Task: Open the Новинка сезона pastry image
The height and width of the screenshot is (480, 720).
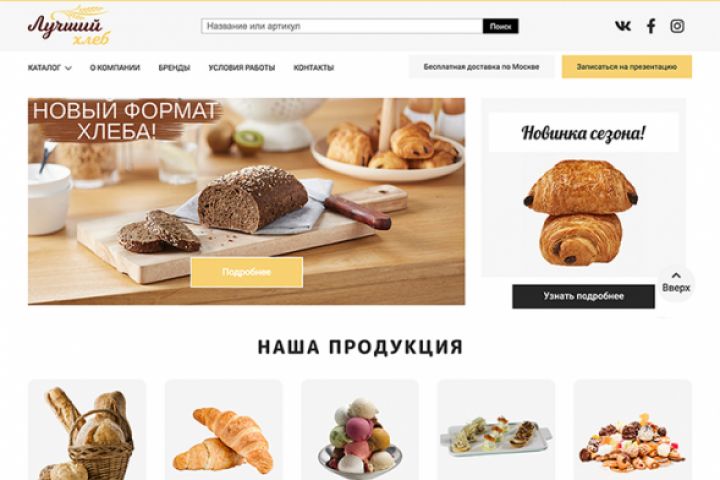Action: [x=581, y=212]
